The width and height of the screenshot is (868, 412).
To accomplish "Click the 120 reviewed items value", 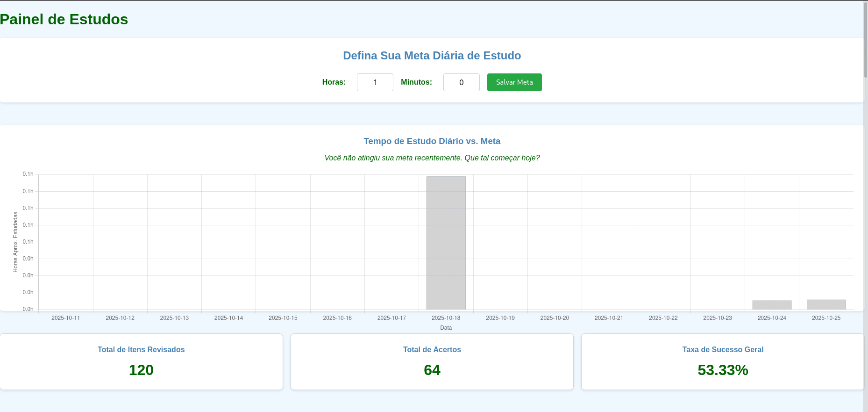I will tap(141, 370).
